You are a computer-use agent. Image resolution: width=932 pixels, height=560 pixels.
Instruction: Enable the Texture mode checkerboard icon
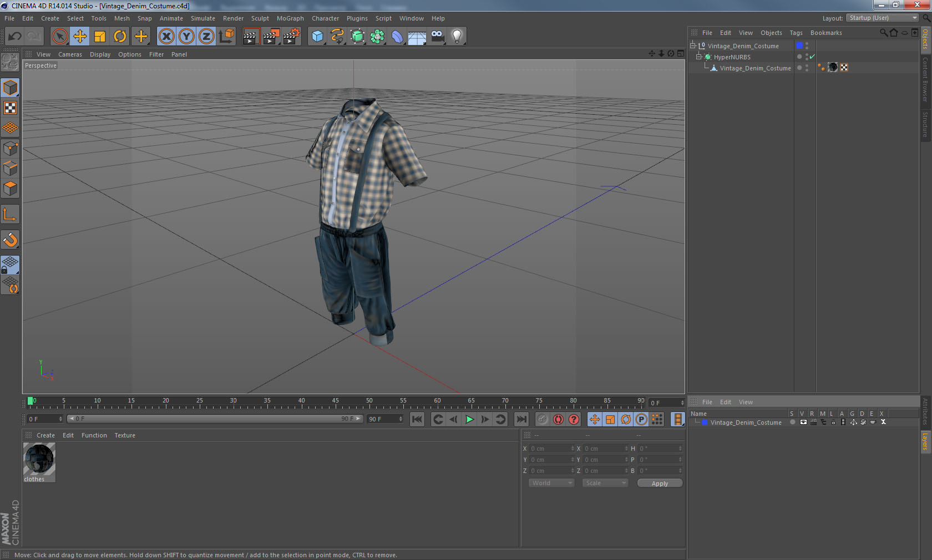coord(10,108)
